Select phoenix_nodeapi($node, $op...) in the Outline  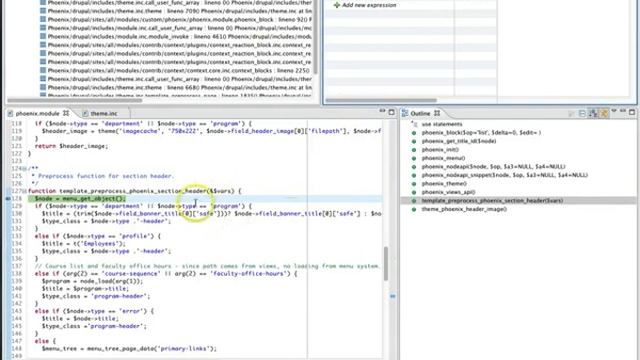pyautogui.click(x=493, y=167)
